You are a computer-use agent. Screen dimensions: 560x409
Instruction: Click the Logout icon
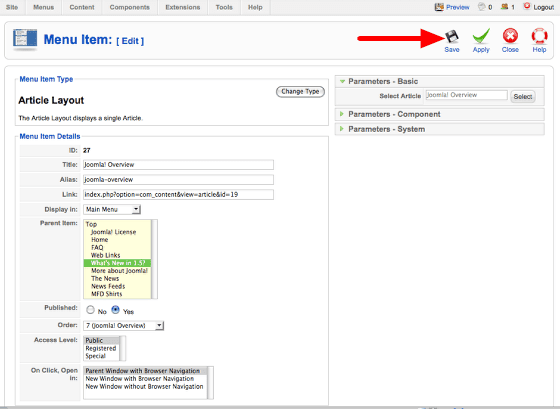[x=527, y=6]
